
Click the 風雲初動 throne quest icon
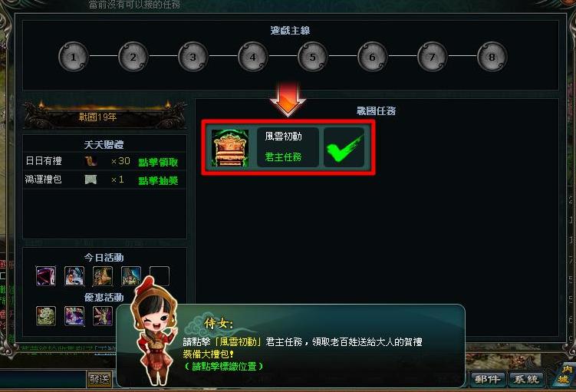[230, 148]
